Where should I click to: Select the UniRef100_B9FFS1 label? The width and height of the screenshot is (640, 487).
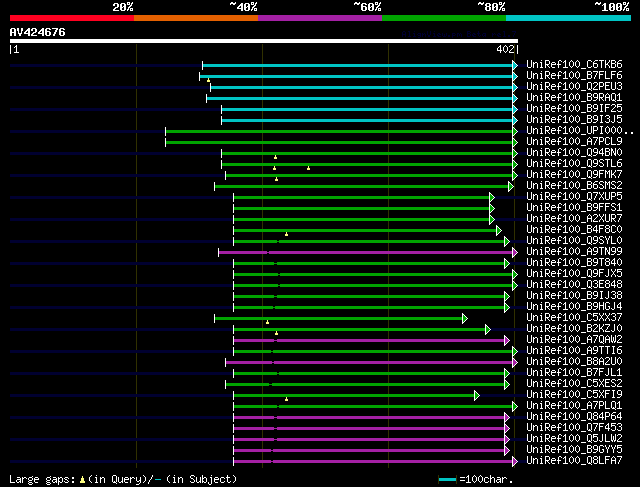point(574,208)
